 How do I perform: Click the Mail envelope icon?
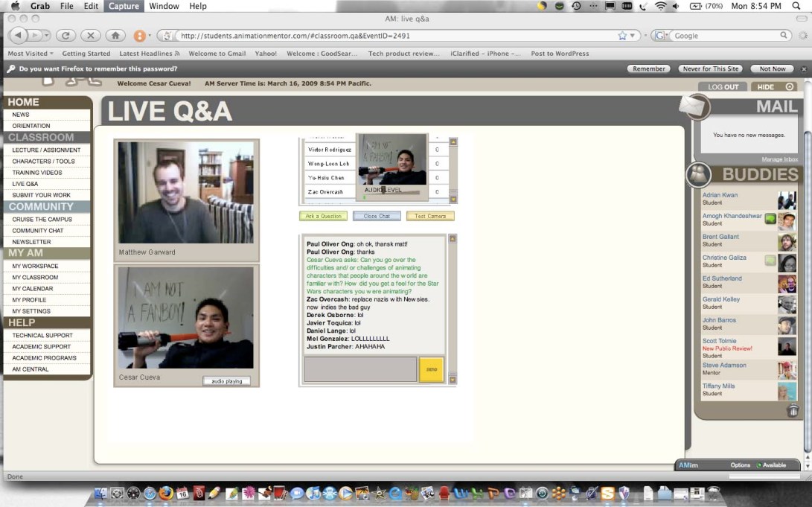[694, 108]
